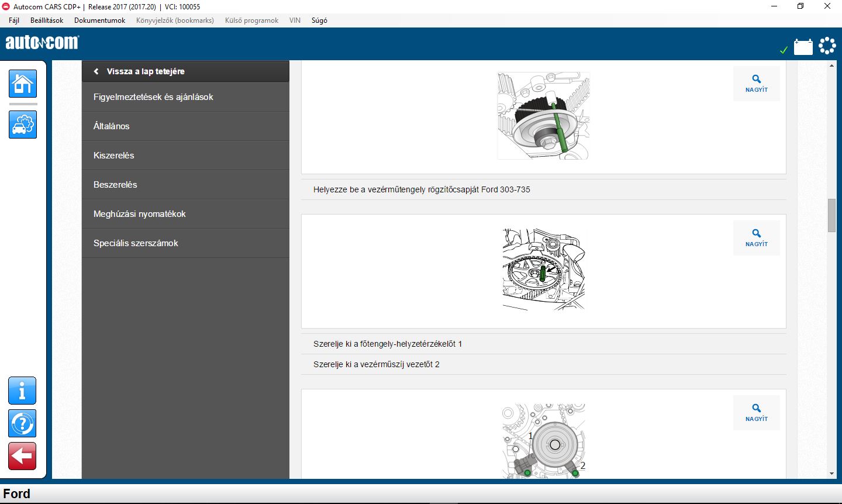Click NAGYÍT on the flywheel pin diagram
This screenshot has width=842, height=504.
tap(756, 238)
